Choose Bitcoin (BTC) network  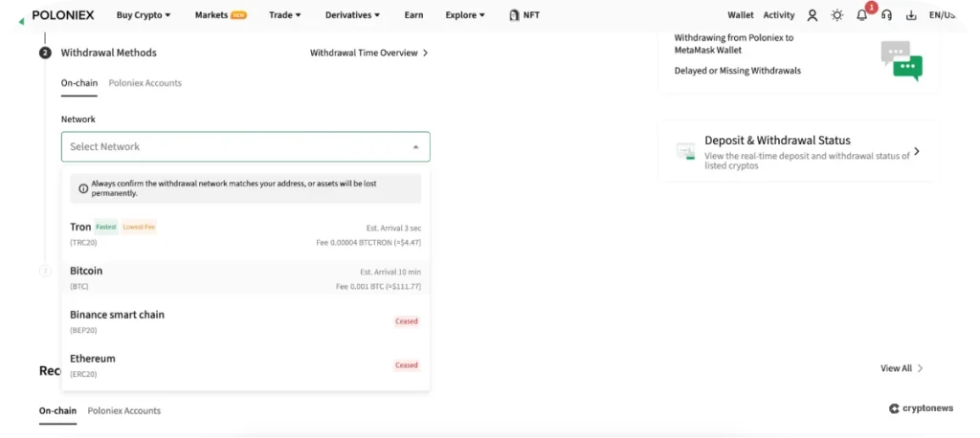(246, 278)
